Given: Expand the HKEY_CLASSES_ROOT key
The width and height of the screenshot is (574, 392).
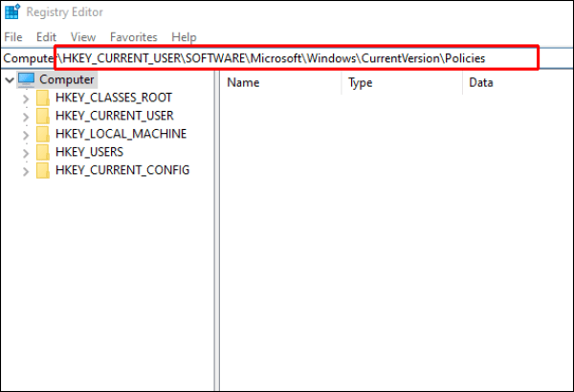Looking at the screenshot, I should click(x=26, y=98).
